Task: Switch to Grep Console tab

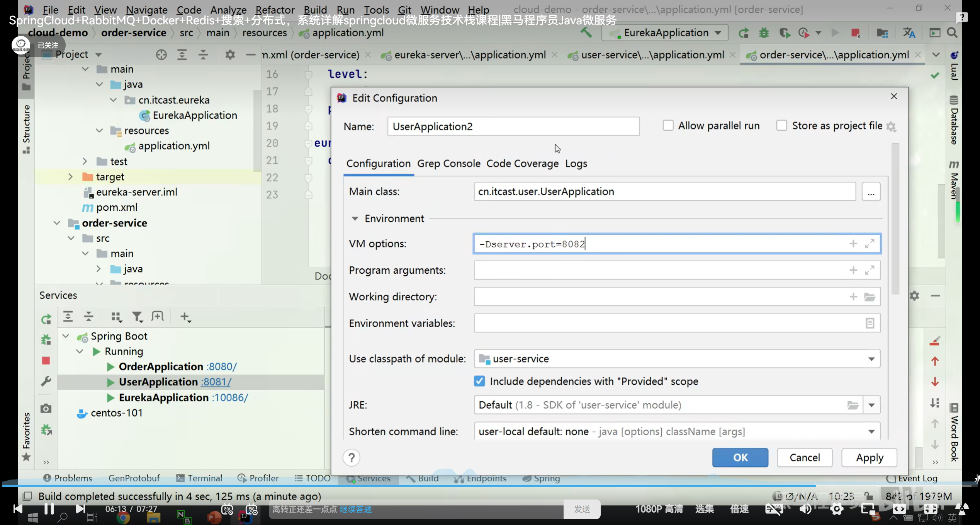Action: (448, 164)
